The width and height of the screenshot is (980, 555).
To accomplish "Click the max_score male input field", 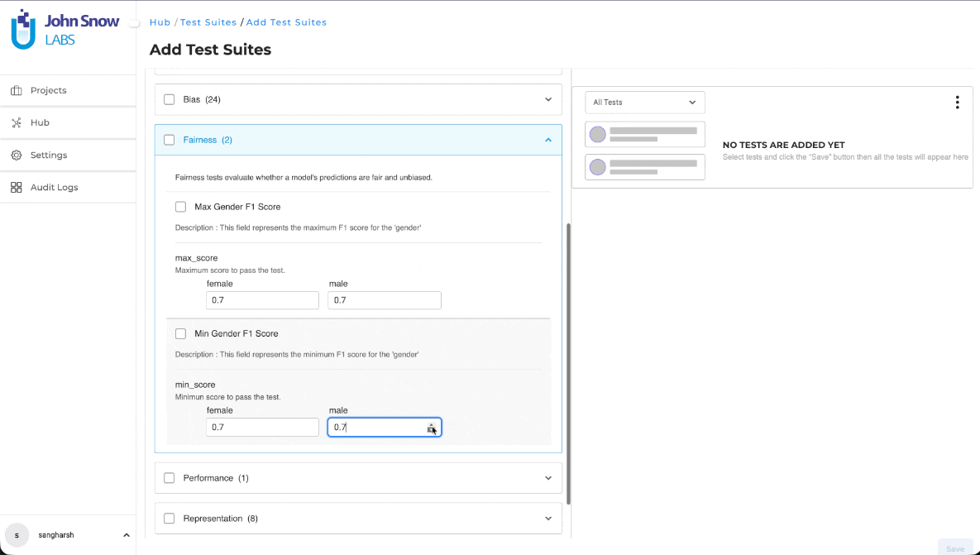I will tap(385, 300).
